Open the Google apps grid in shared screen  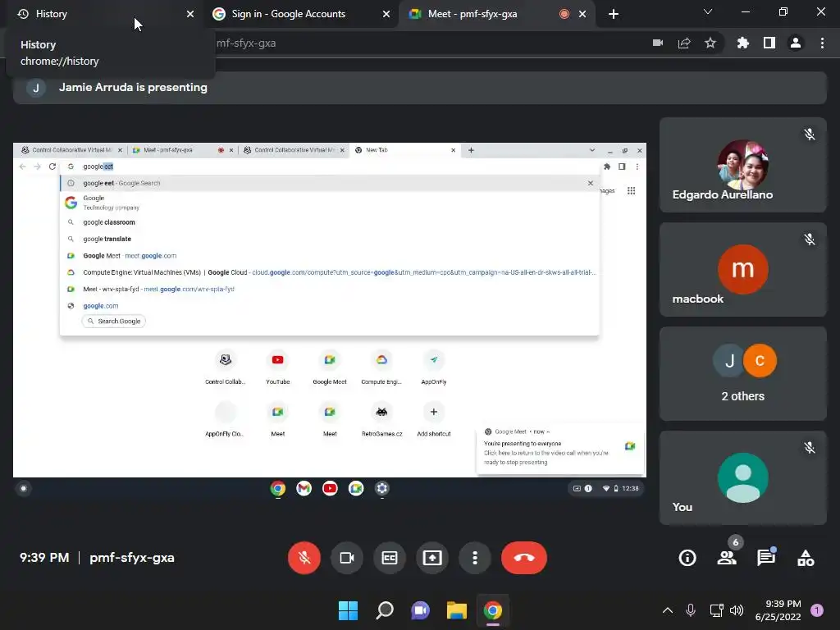[x=631, y=190]
